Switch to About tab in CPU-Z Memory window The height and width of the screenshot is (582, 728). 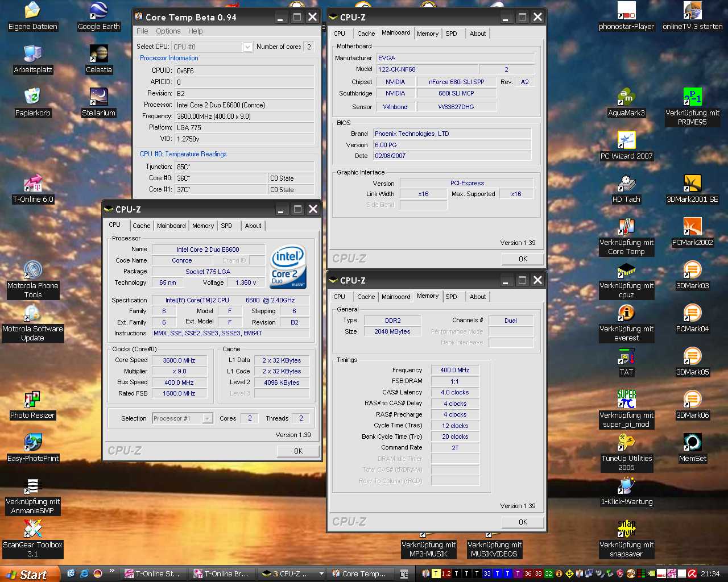[x=478, y=297]
